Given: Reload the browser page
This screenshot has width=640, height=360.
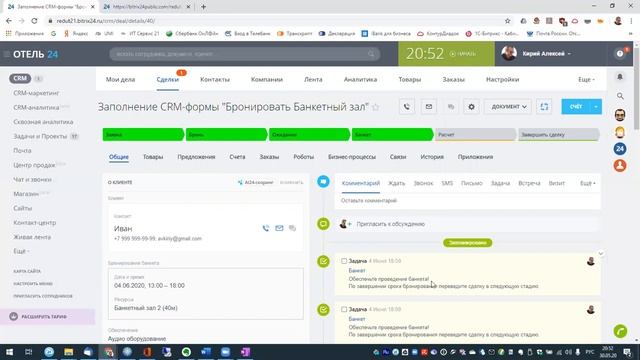Looking at the screenshot, I should click(34, 21).
